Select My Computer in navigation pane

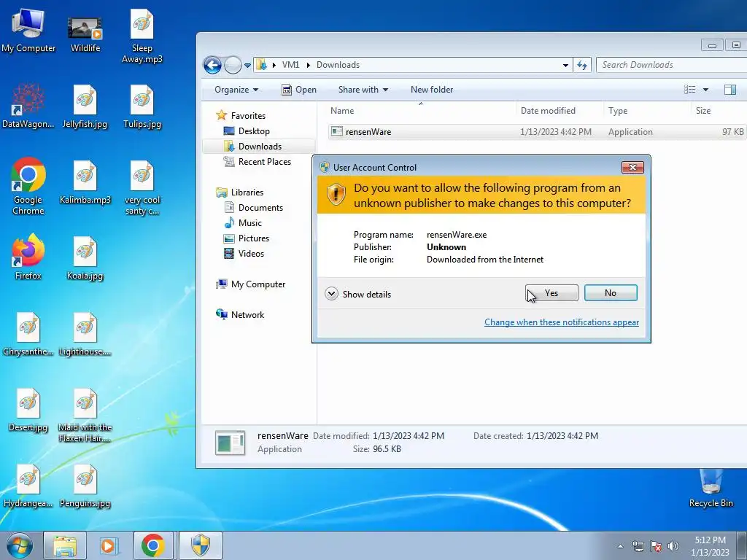pyautogui.click(x=251, y=284)
